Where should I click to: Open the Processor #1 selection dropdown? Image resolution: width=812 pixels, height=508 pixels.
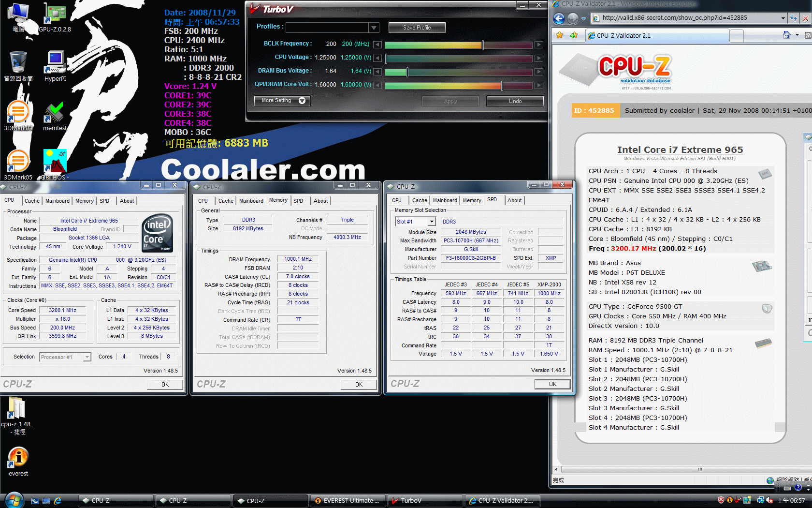coord(87,357)
